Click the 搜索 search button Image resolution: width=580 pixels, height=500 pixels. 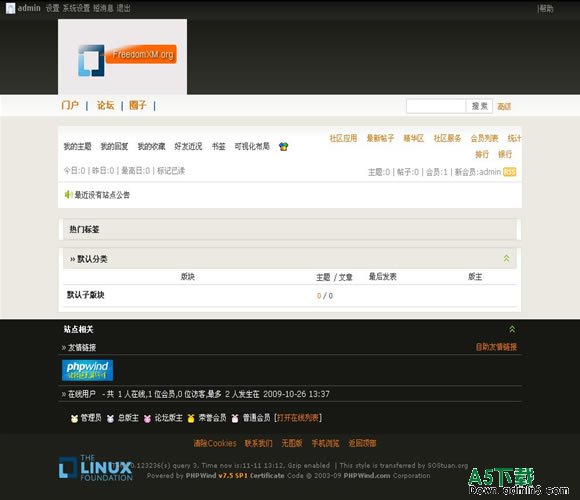[x=479, y=106]
